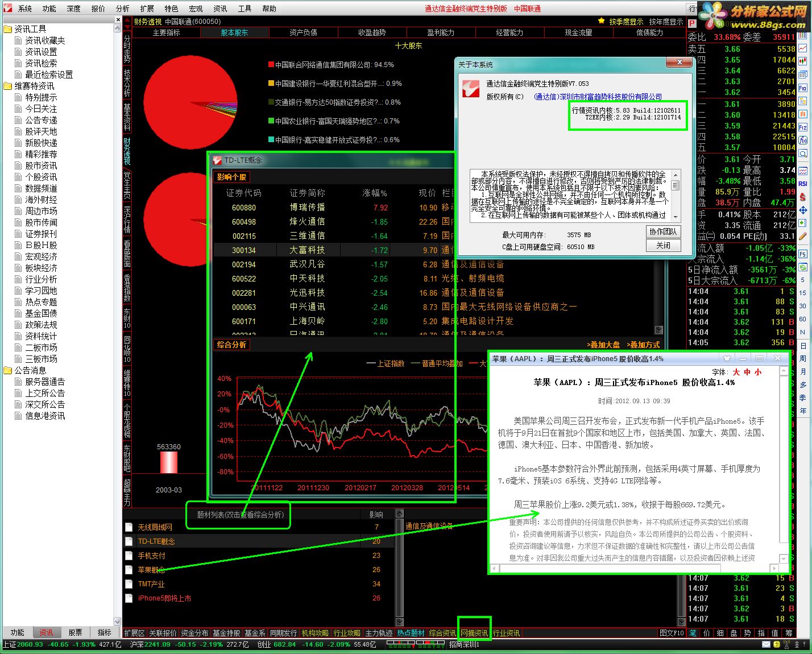Click the orange 自 self-selected stocks icon
This screenshot has width=812, height=654.
[803, 114]
